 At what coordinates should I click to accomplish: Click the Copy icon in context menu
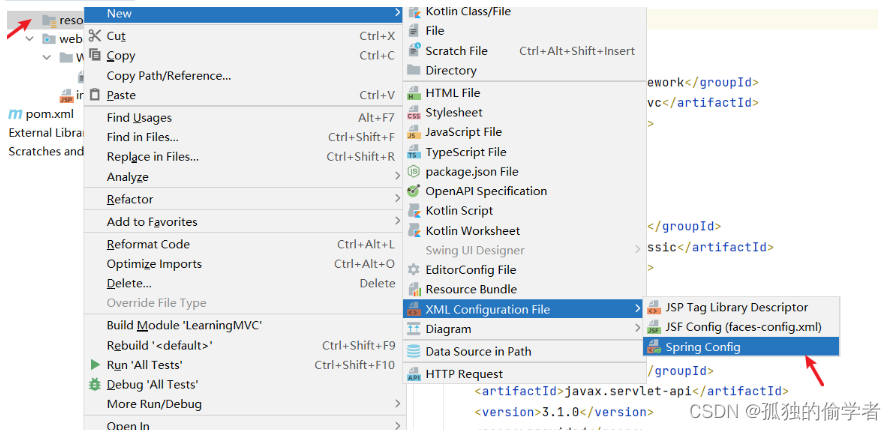pos(95,55)
